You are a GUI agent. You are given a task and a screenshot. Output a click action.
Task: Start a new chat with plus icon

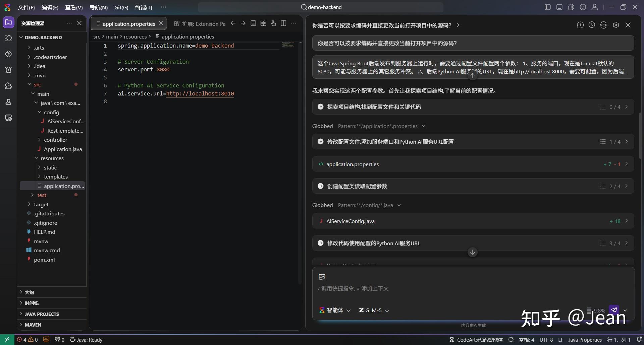(580, 25)
